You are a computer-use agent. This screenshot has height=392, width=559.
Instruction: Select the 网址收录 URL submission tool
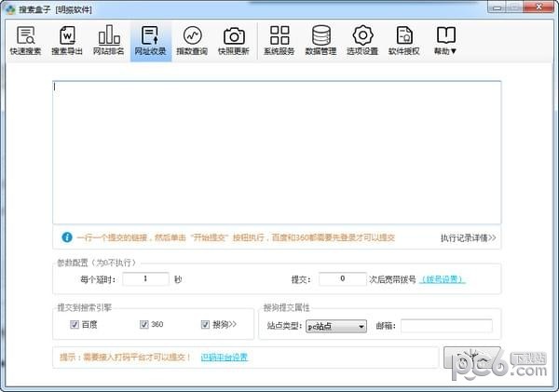150,41
